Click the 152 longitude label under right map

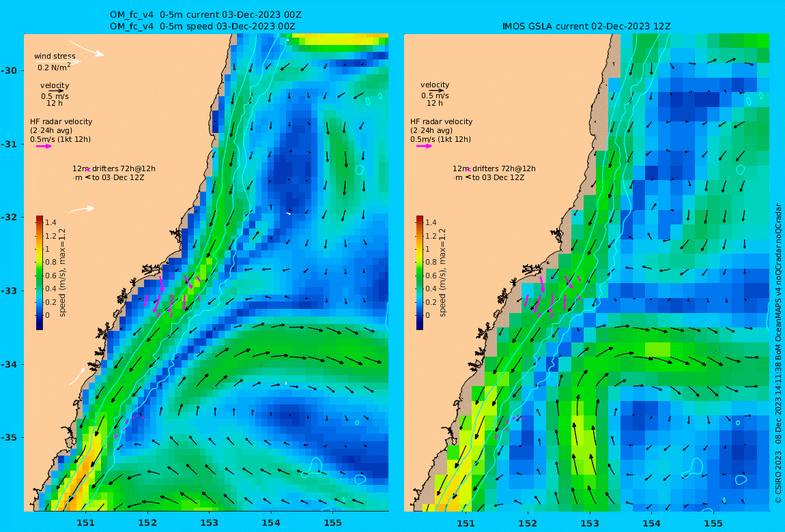coord(528,523)
